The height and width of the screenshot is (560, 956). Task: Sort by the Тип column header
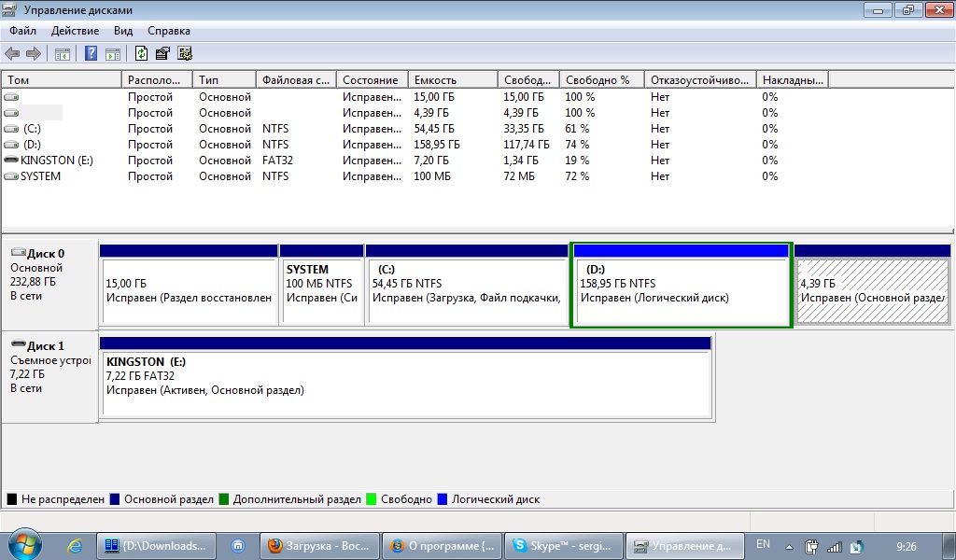pos(224,80)
